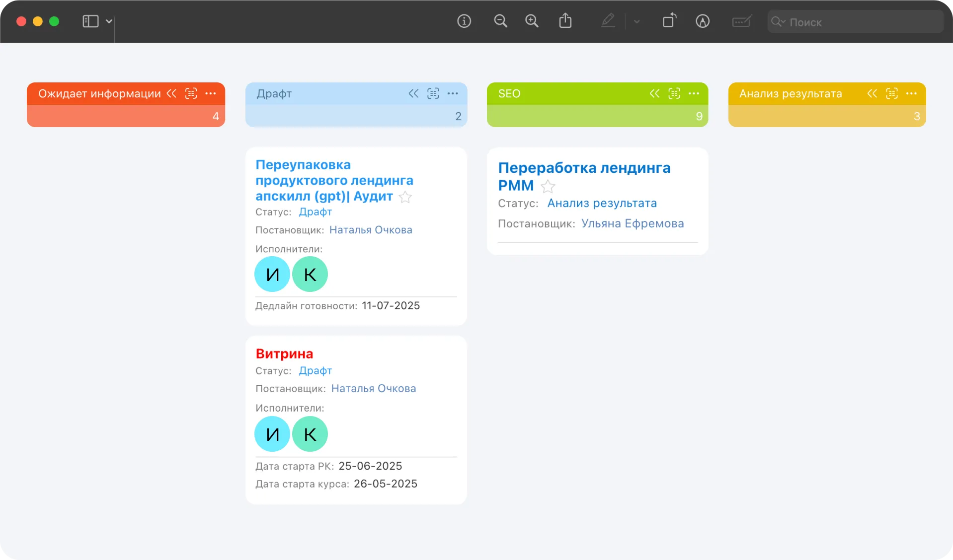Click the Ульяна Ефремова assignor link
953x560 pixels.
click(x=632, y=224)
